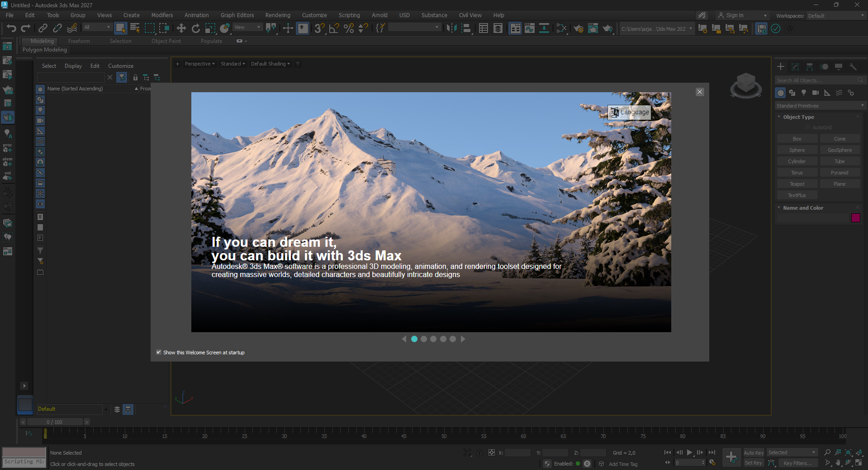Activate the Select and Link tool
Viewport: 868px width, 470px height.
(43, 28)
